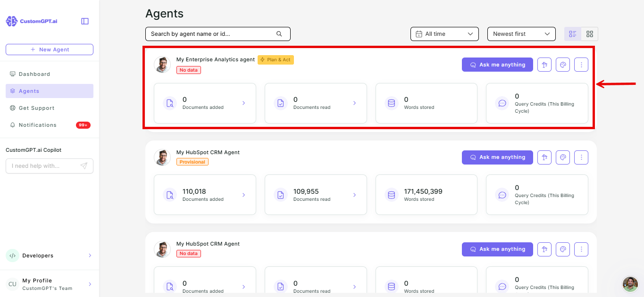Click the CustomGPT.ai logo
This screenshot has width=644, height=297.
point(32,21)
